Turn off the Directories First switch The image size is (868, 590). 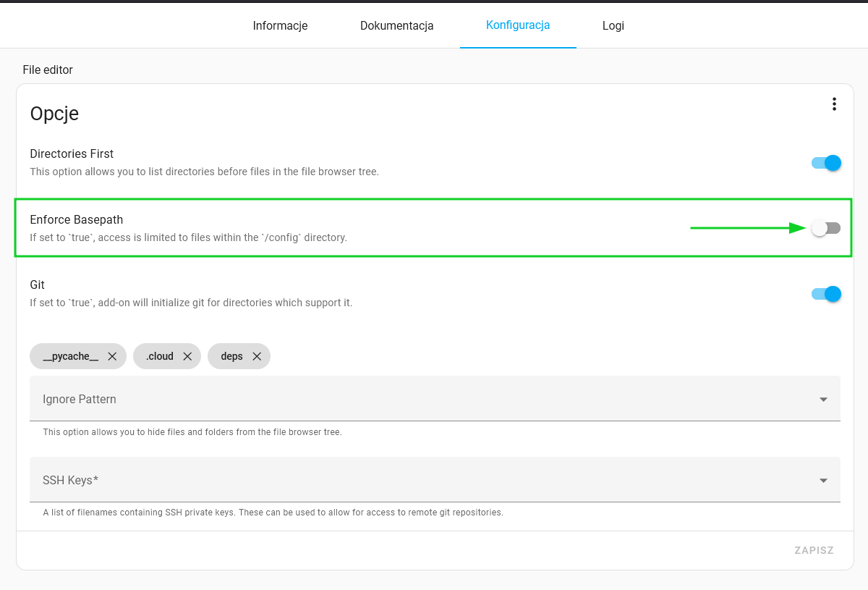826,163
